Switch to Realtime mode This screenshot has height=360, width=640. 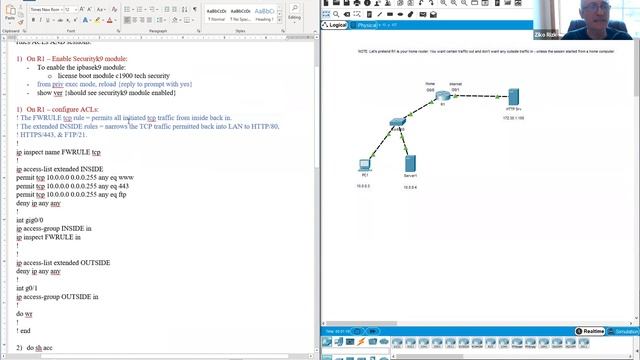590,331
